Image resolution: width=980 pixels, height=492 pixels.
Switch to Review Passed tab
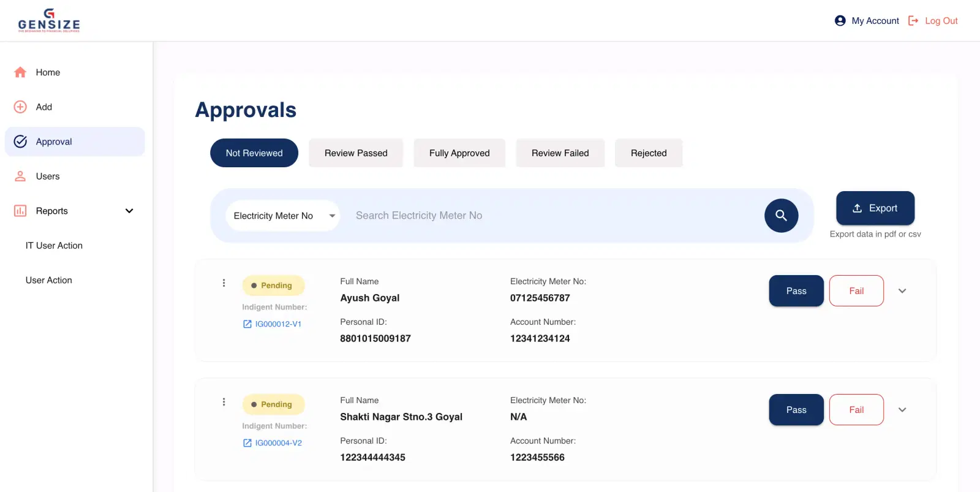(x=356, y=153)
